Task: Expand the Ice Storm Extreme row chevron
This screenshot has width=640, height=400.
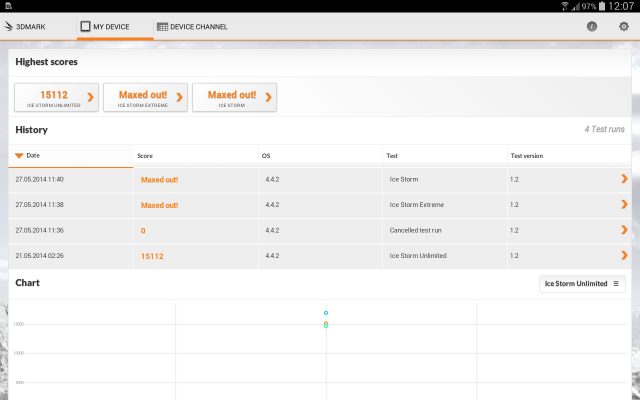Action: 624,204
